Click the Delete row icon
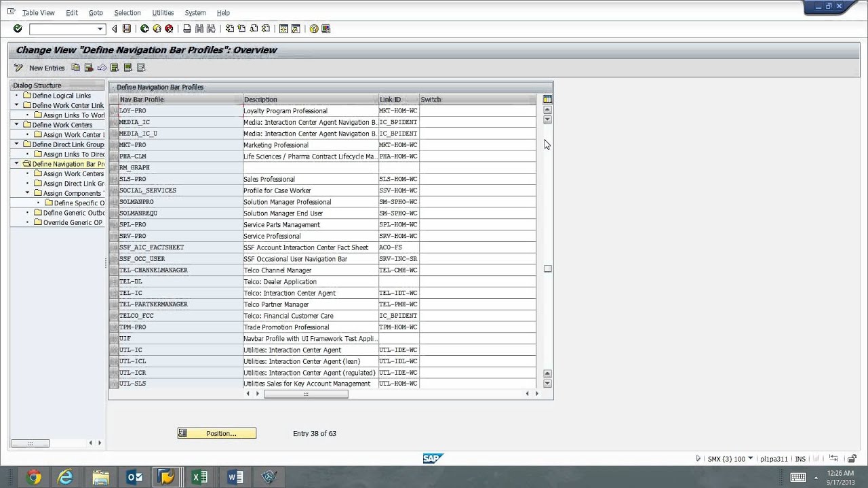This screenshot has width=868, height=488. [x=88, y=68]
